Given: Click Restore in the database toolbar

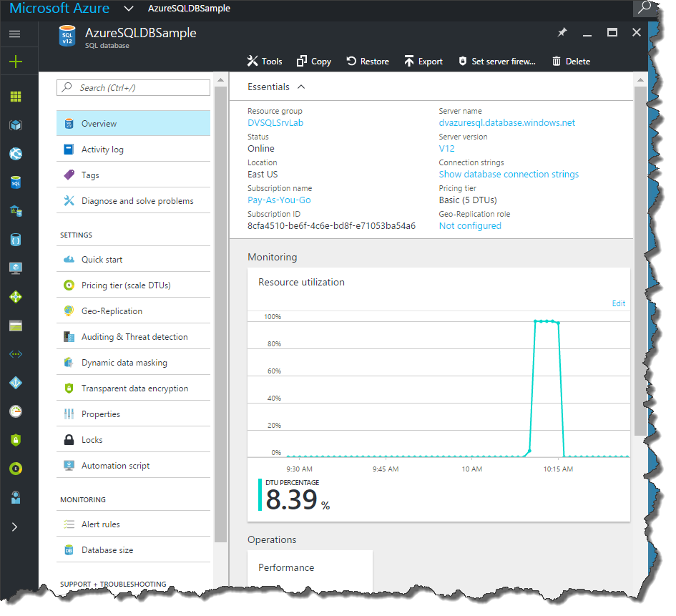Looking at the screenshot, I should coord(368,62).
